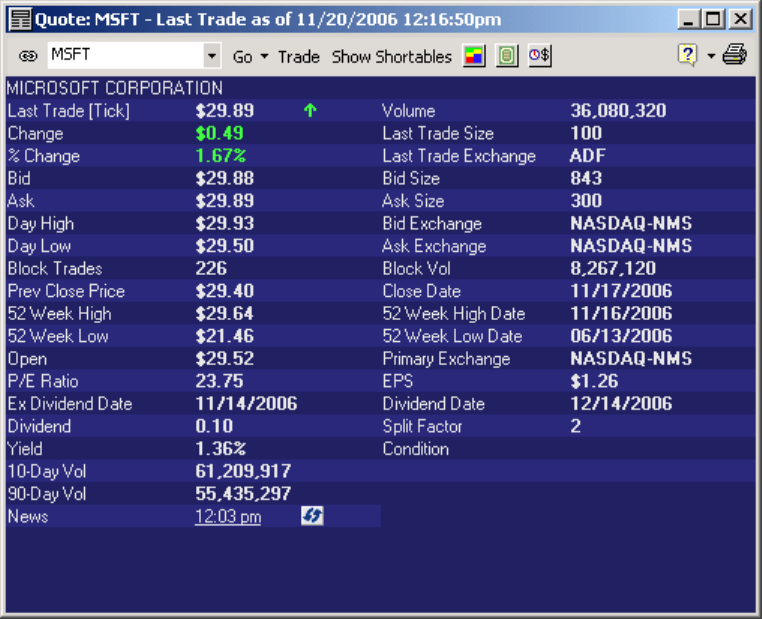This screenshot has height=619, width=762.
Task: Click the green document toolbar icon
Action: [x=507, y=56]
